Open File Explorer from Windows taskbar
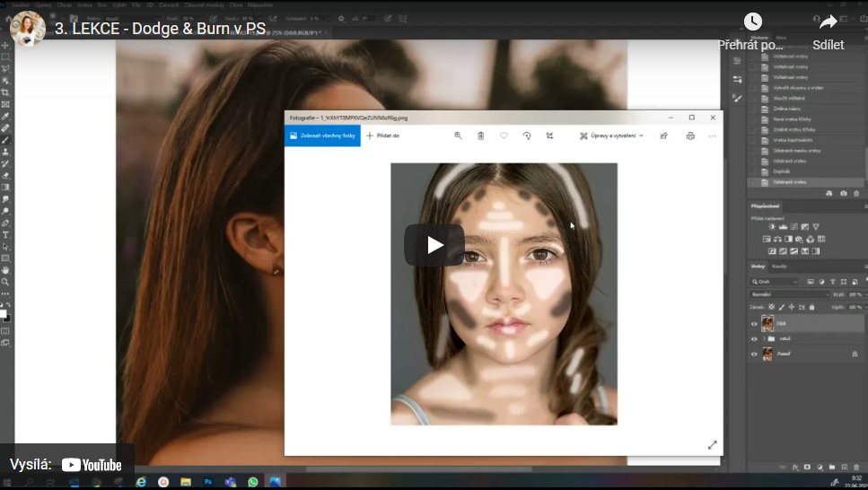 tap(186, 482)
